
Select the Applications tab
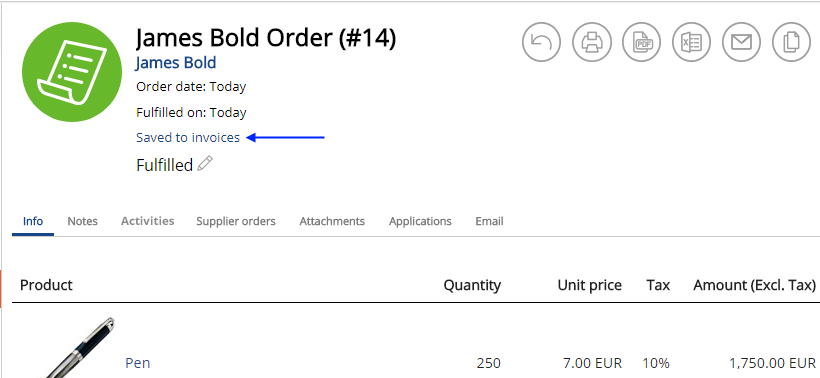420,221
